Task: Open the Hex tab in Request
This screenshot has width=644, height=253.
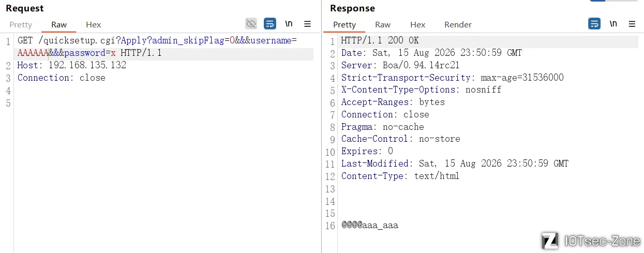Action: click(94, 24)
